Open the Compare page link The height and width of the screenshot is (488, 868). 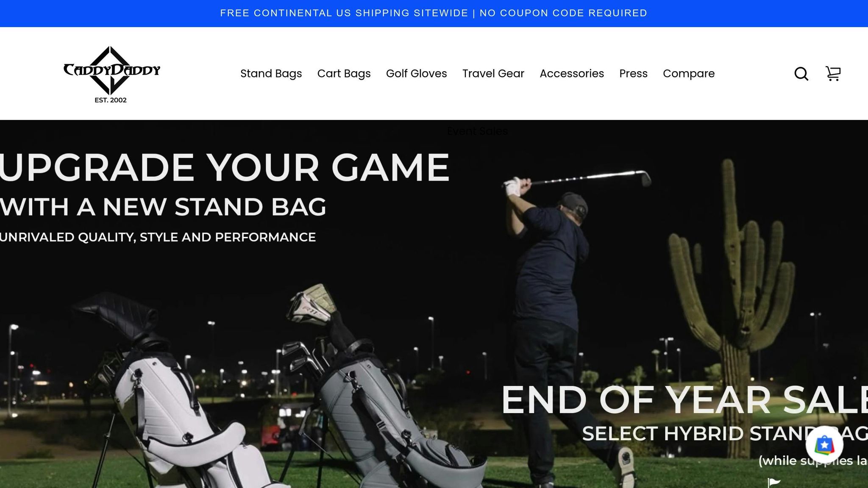689,74
